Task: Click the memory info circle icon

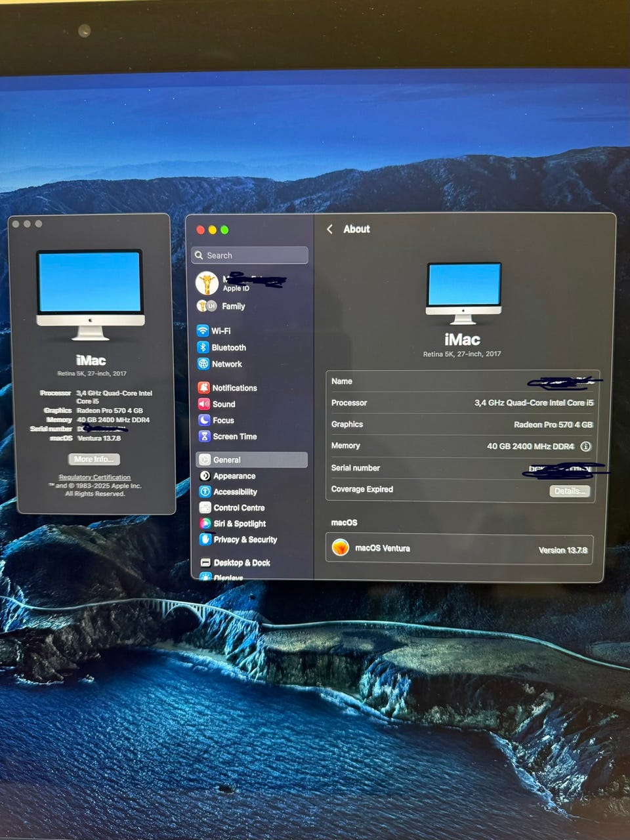Action: (585, 446)
